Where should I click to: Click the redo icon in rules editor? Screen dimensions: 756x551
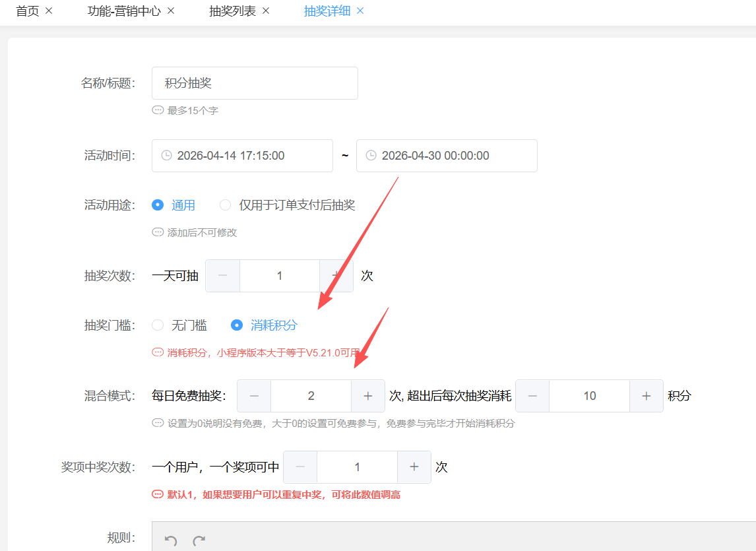pyautogui.click(x=199, y=540)
